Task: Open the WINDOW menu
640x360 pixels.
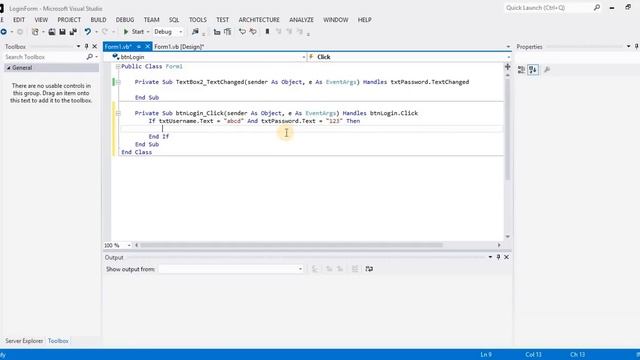Action: pos(336,20)
